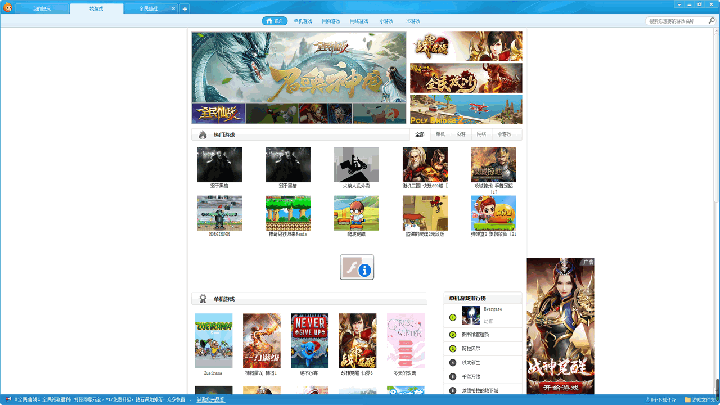720x405 pixels.
Task: Open second dark cloaked figure game
Action: coord(288,164)
